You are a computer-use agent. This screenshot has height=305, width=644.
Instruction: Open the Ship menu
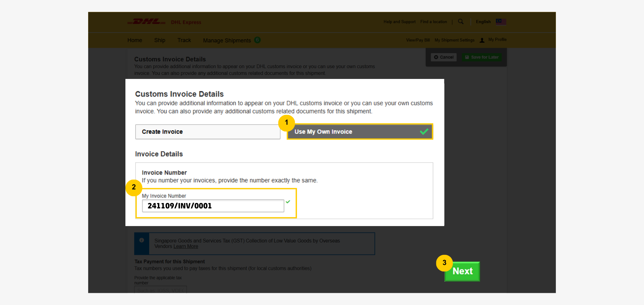(160, 40)
